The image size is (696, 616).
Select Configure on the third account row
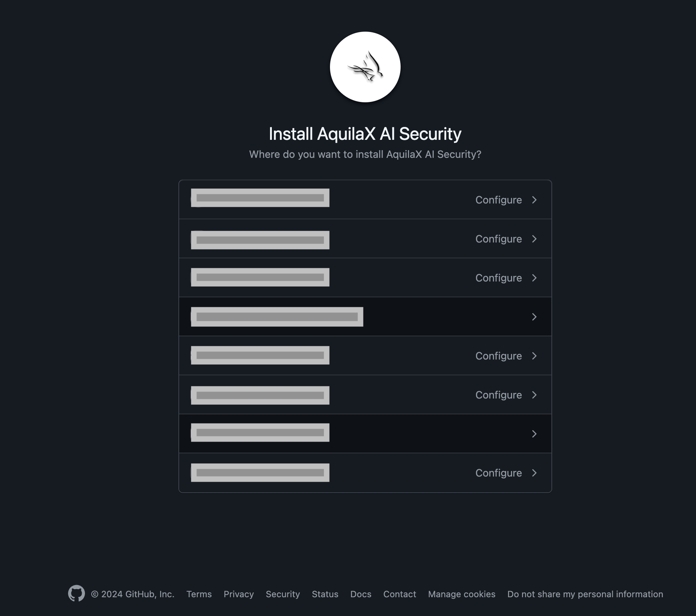(x=498, y=278)
